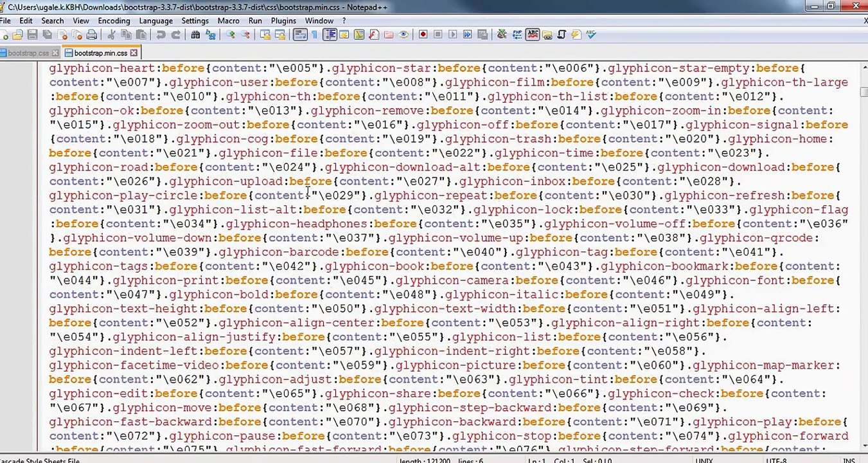Toggle the ABC spell check button
This screenshot has height=463, width=868.
pyautogui.click(x=533, y=35)
